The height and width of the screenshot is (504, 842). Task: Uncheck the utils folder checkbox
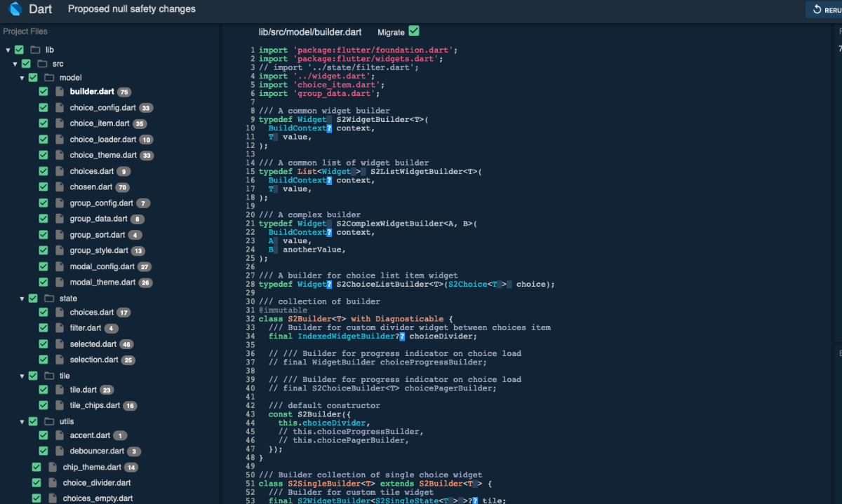[33, 421]
